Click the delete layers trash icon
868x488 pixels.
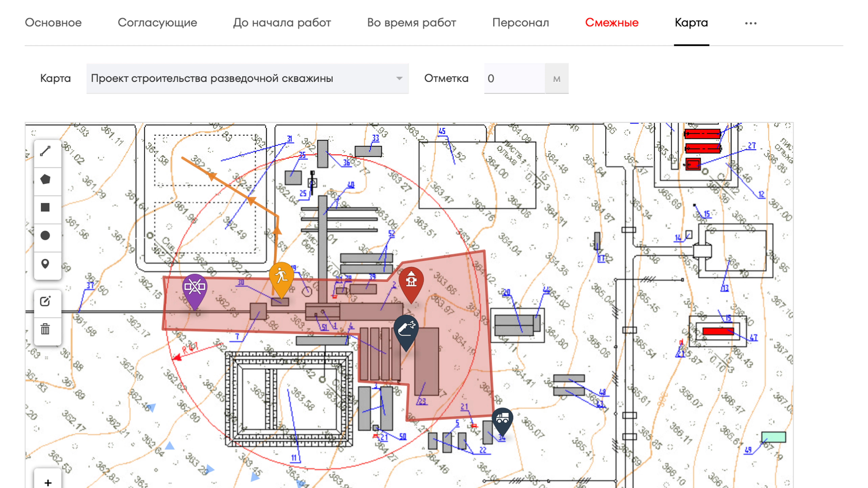pyautogui.click(x=45, y=329)
